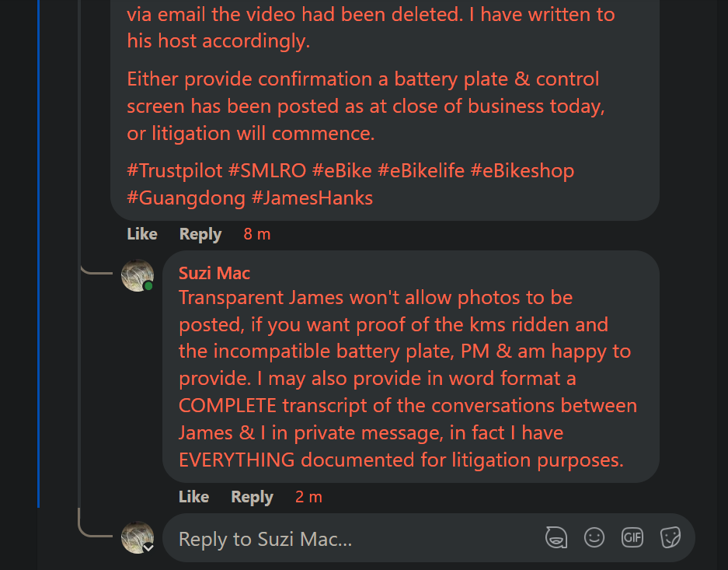
Task: Switch commenting profile via avatar dropdown arrow
Action: pos(148,547)
